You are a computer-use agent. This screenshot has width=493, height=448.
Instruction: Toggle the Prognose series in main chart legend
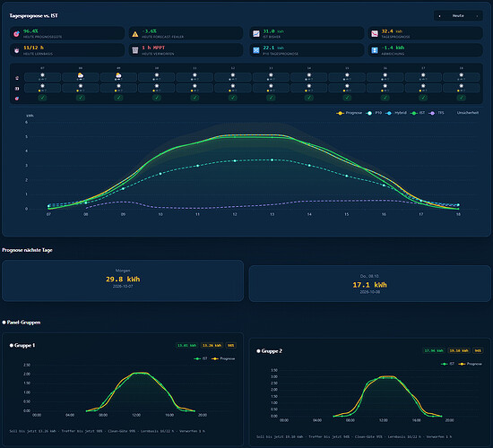click(x=349, y=113)
